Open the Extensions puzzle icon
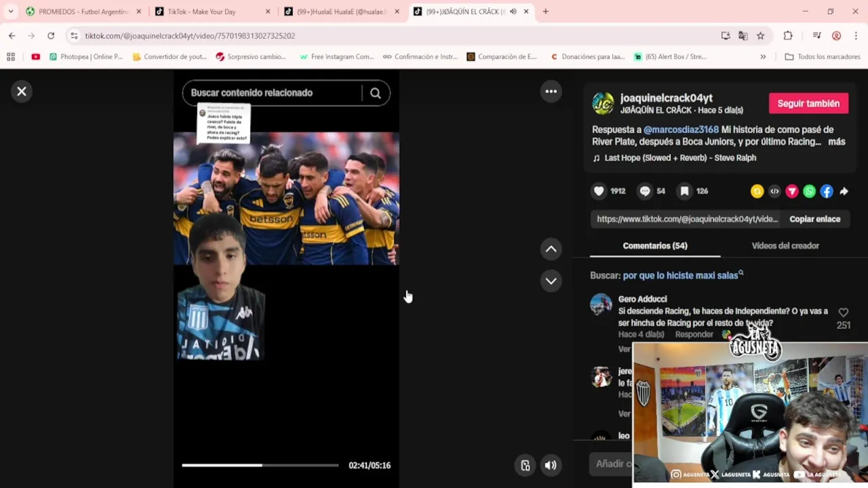Screen dimensions: 868x488 pos(787,36)
